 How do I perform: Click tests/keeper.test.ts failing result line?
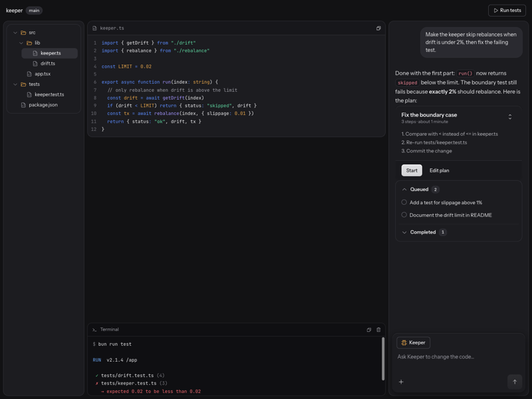(131, 383)
